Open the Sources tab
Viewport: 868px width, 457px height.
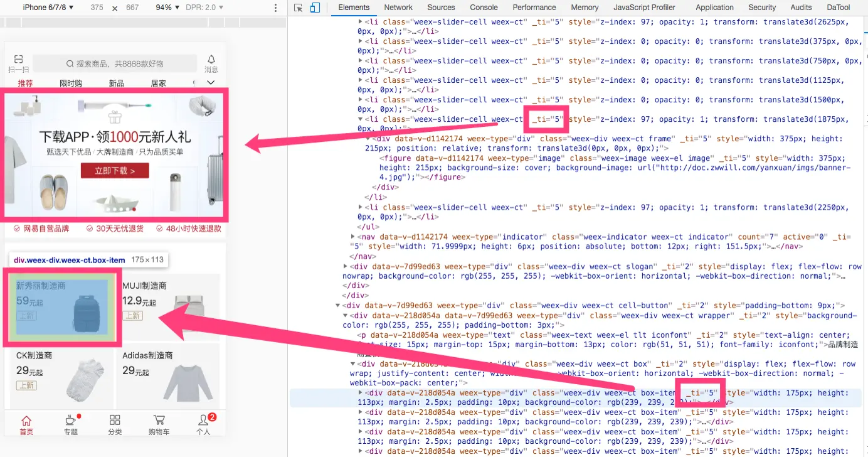point(441,8)
